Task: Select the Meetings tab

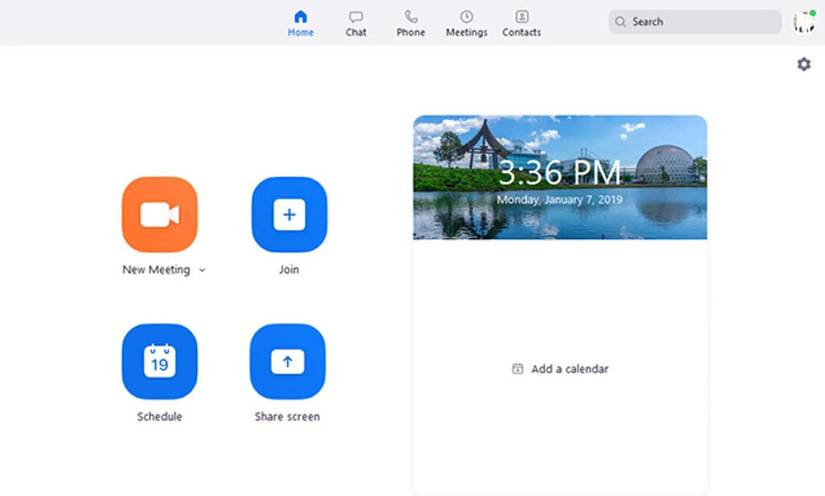Action: [x=466, y=23]
